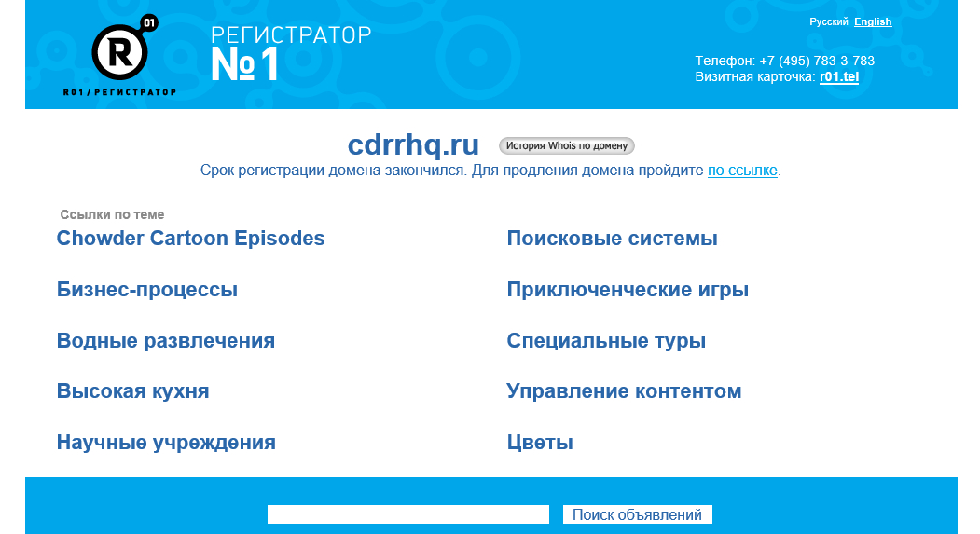This screenshot has width=980, height=534.
Task: Open the Управление контентом link
Action: pos(624,391)
